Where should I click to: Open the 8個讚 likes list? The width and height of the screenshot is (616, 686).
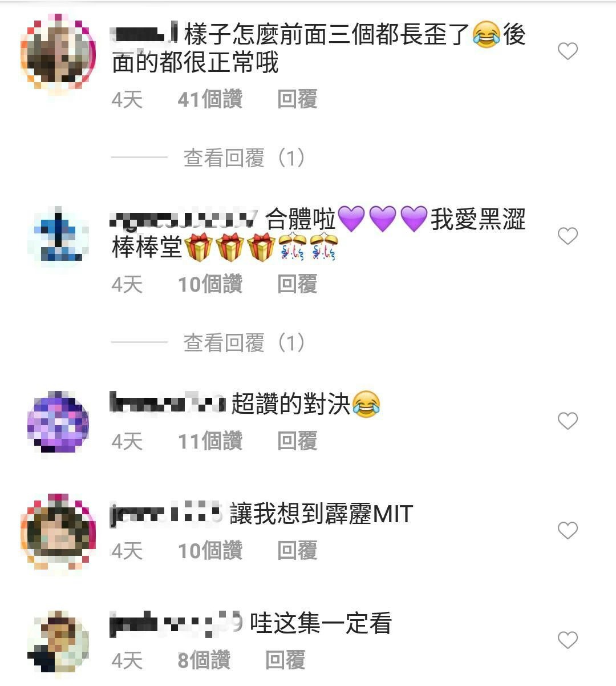coord(204,660)
